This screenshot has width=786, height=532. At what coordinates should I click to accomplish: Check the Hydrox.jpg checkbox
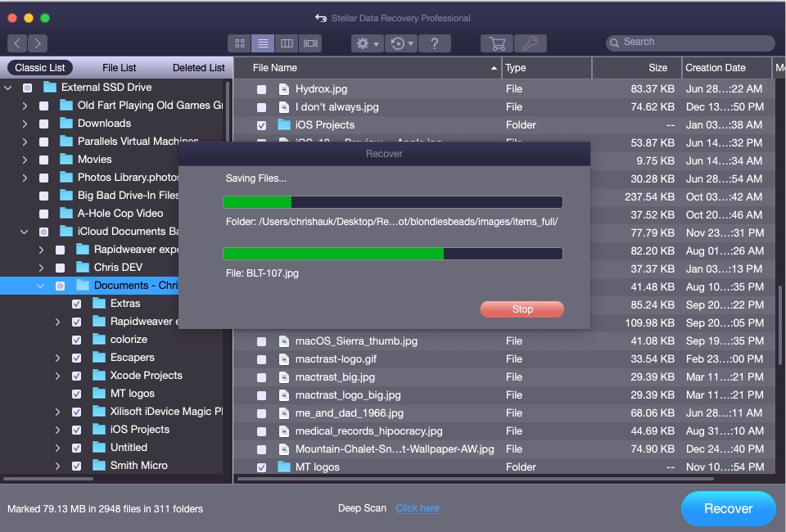[262, 90]
